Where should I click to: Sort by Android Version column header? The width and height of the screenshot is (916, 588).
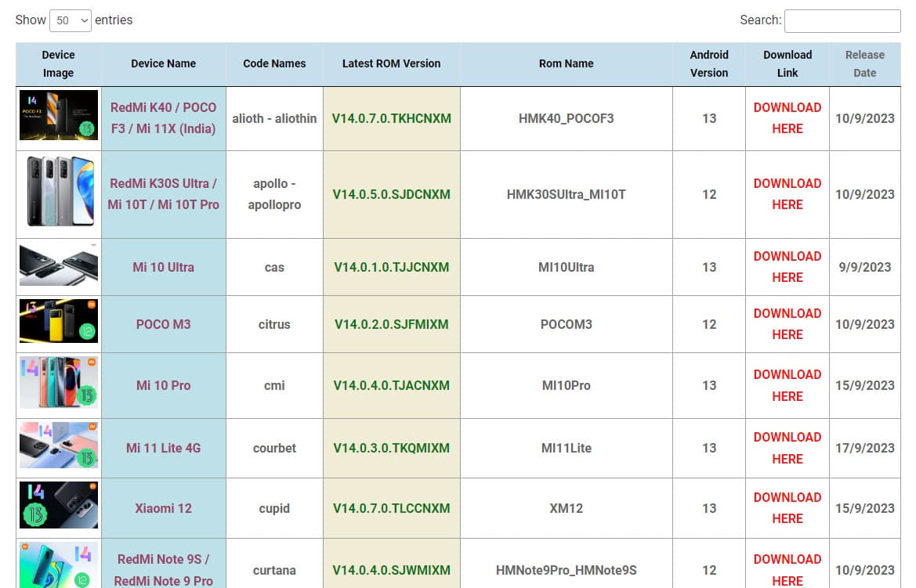pyautogui.click(x=708, y=63)
